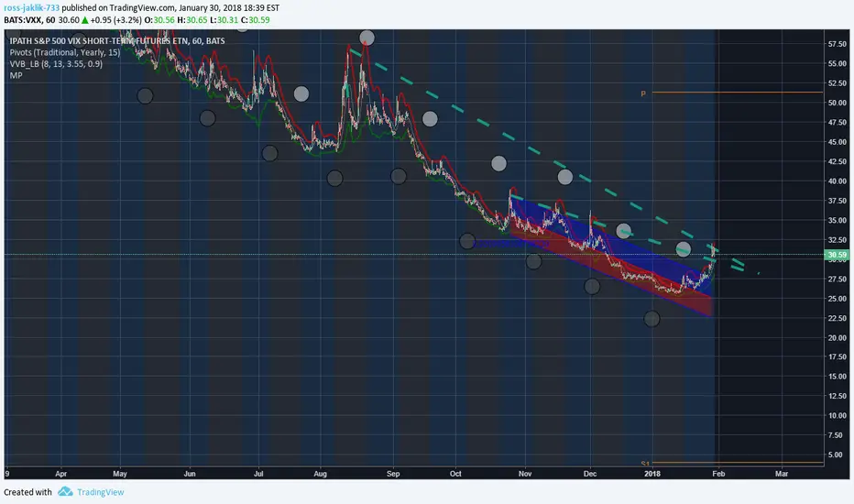Select the VVB_LB (8, 13, 3.55, 0.9) indicator
This screenshot has height=504, width=854.
click(x=56, y=64)
